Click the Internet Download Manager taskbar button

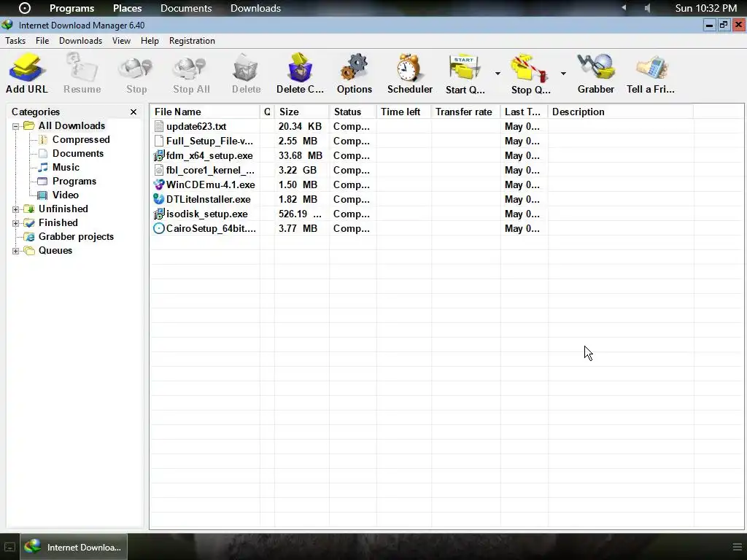point(74,547)
